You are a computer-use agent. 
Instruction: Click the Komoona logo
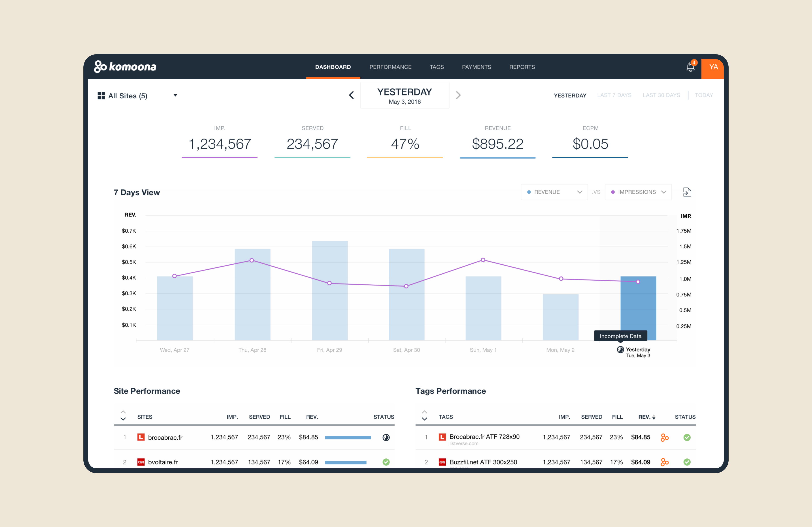125,67
